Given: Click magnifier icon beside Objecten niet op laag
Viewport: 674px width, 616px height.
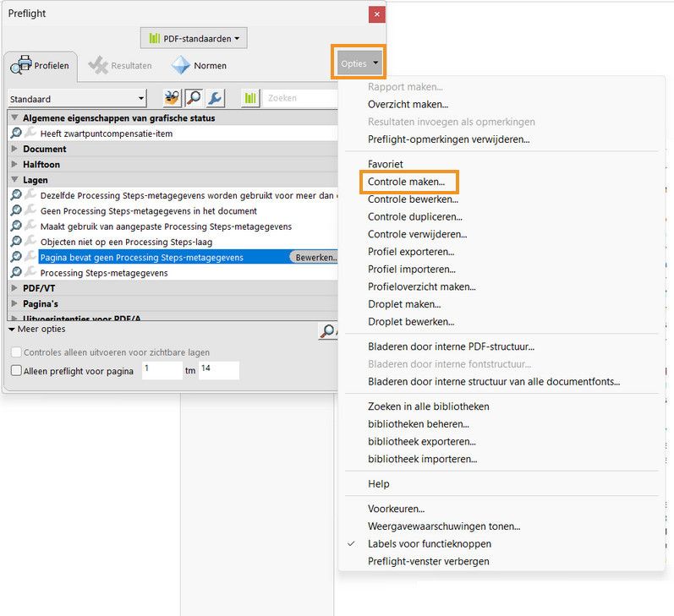Looking at the screenshot, I should (16, 241).
